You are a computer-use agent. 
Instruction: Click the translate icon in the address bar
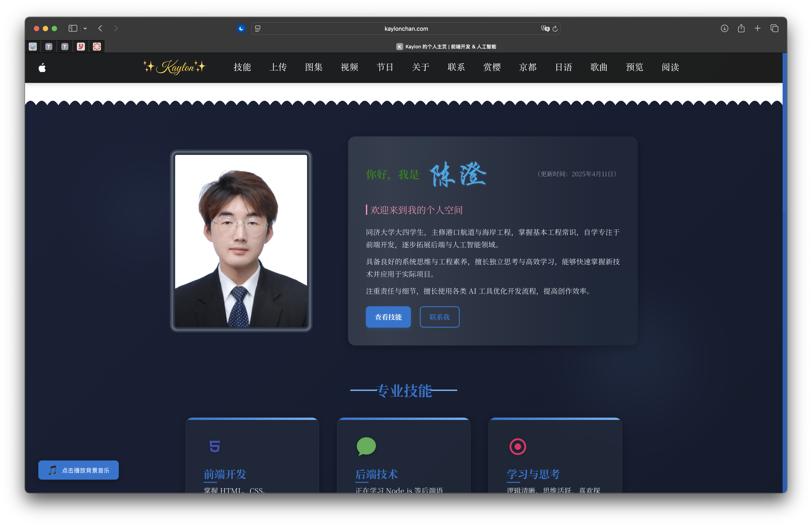(545, 29)
